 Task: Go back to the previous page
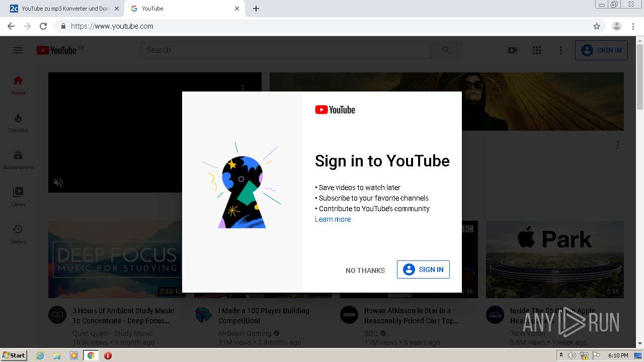[11, 26]
